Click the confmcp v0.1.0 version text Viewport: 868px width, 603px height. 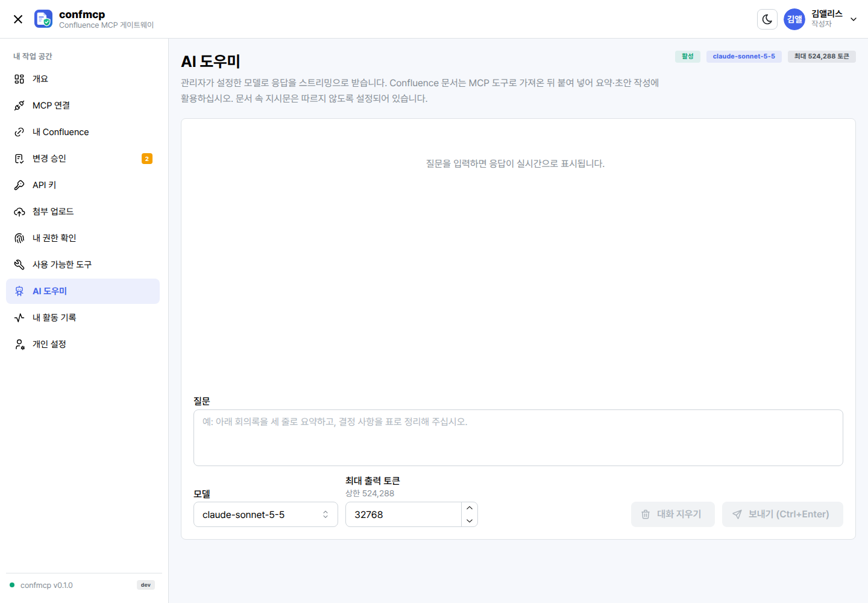[46, 585]
